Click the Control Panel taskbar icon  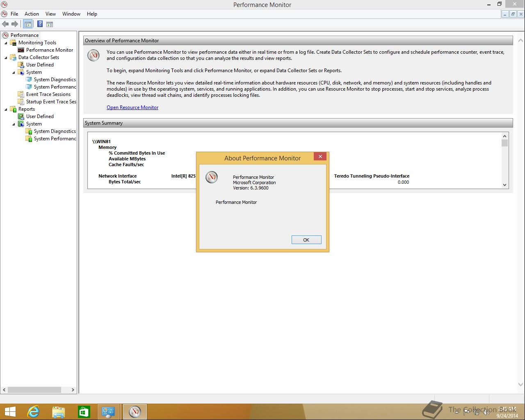coord(109,411)
